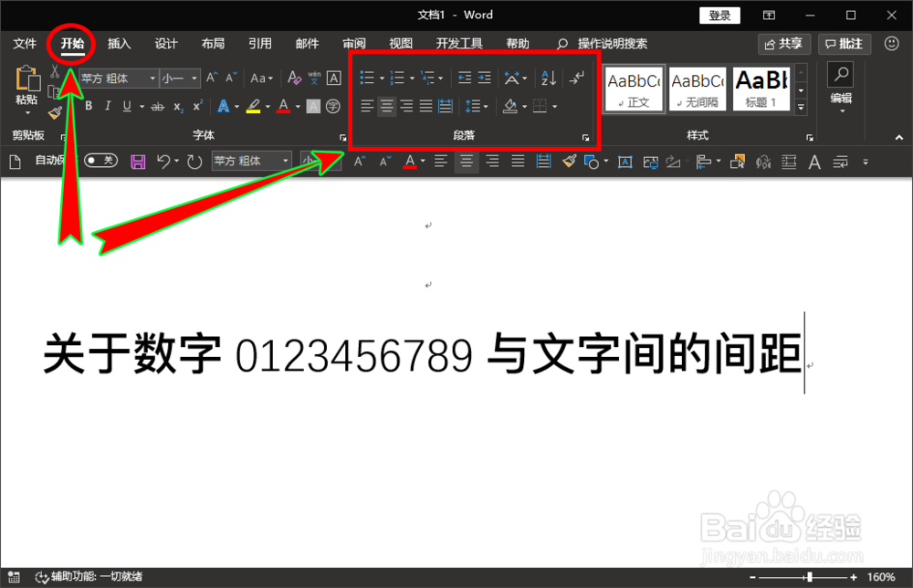Image resolution: width=913 pixels, height=588 pixels.
Task: Open the font name dropdown 苹方 粗体
Action: point(117,79)
